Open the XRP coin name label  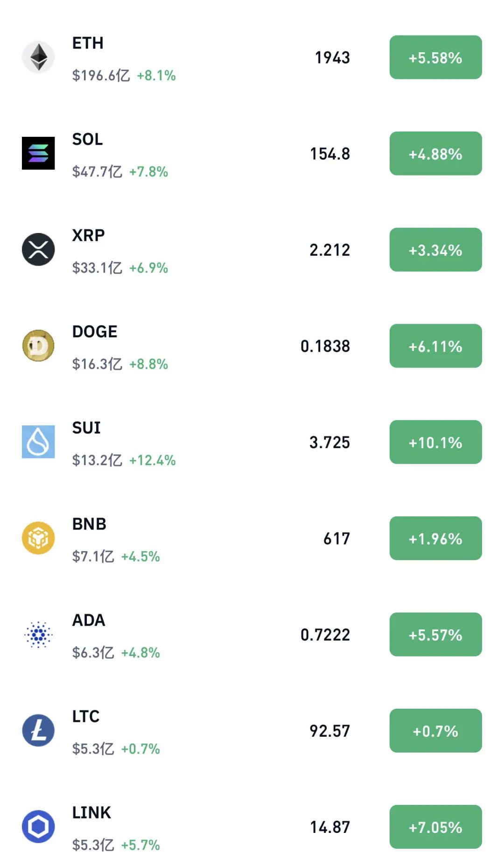(88, 235)
